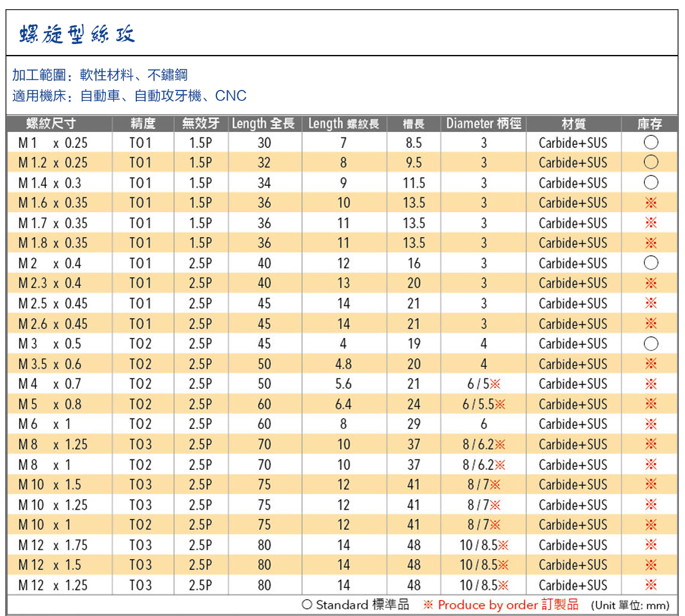Click the '(Unit 單位: mm)' note
Image resolution: width=685 pixels, height=616 pixels.
pos(630,605)
